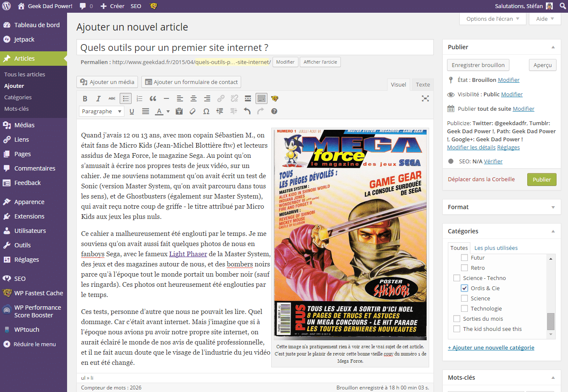Undo the last edit in editor
This screenshot has width=568, height=392.
247,111
